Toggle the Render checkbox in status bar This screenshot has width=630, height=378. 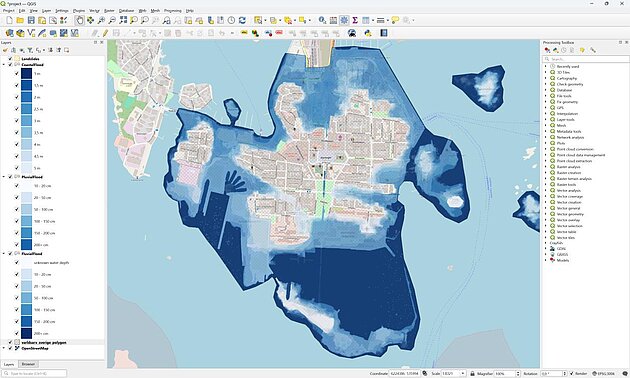pos(572,374)
